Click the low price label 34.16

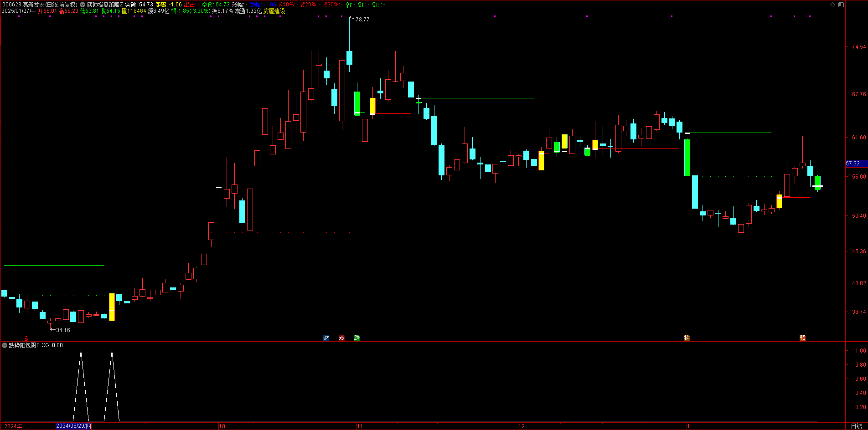tap(63, 330)
